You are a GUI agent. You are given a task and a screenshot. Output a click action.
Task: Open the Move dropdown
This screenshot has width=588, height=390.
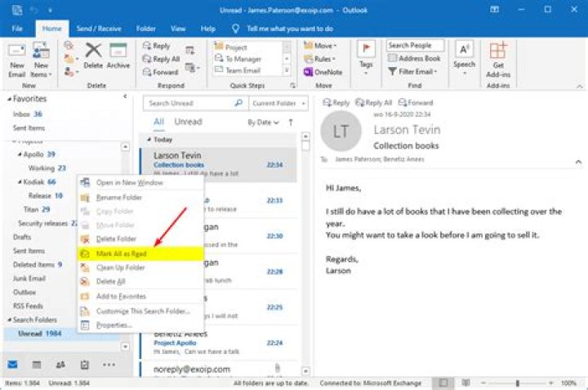click(321, 46)
